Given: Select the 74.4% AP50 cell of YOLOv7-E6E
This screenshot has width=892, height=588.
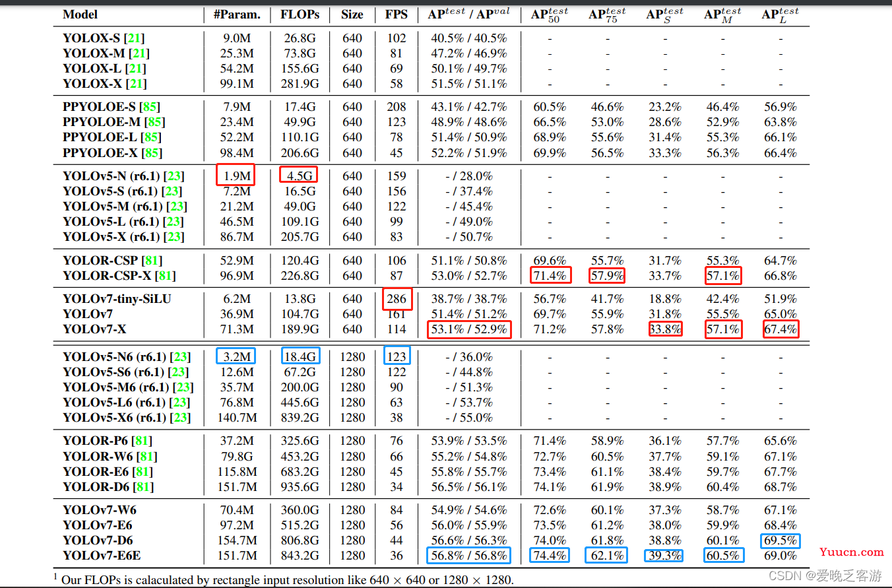Looking at the screenshot, I should click(550, 555).
